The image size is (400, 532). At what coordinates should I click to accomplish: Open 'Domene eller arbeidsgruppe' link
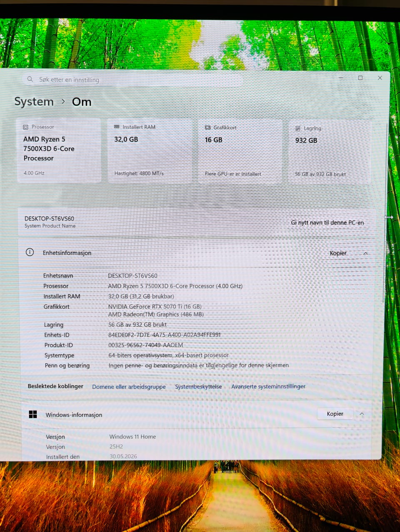click(129, 387)
